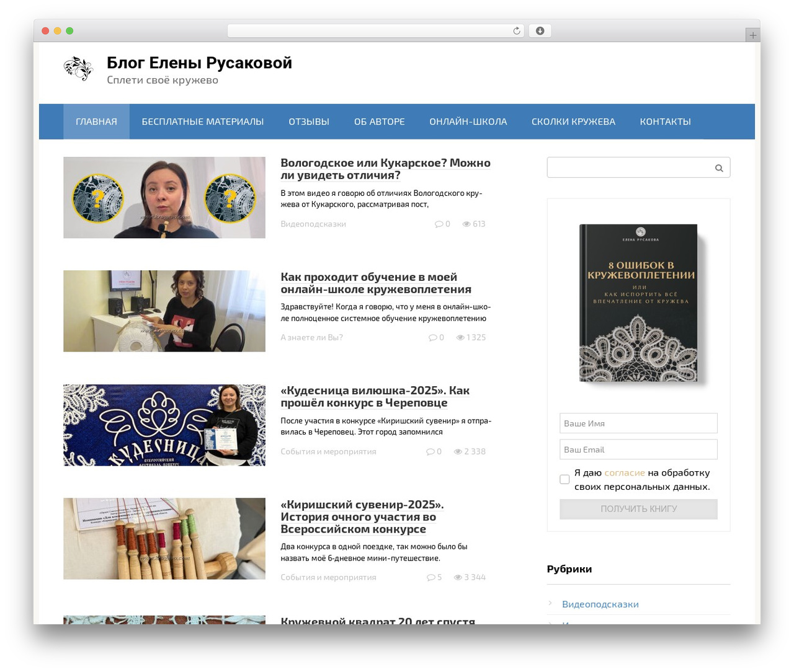Click the Ваш Email input field
The width and height of the screenshot is (794, 672).
point(638,449)
